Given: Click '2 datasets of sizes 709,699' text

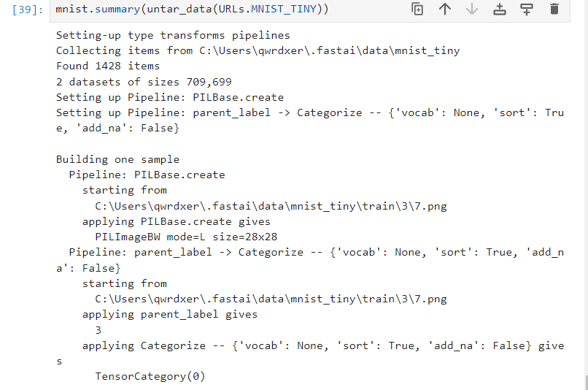Looking at the screenshot, I should point(144,82).
